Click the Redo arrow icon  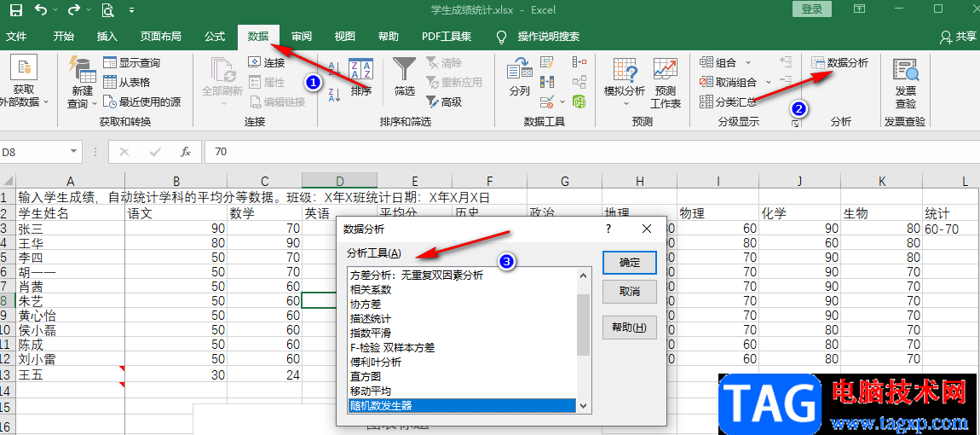click(73, 9)
